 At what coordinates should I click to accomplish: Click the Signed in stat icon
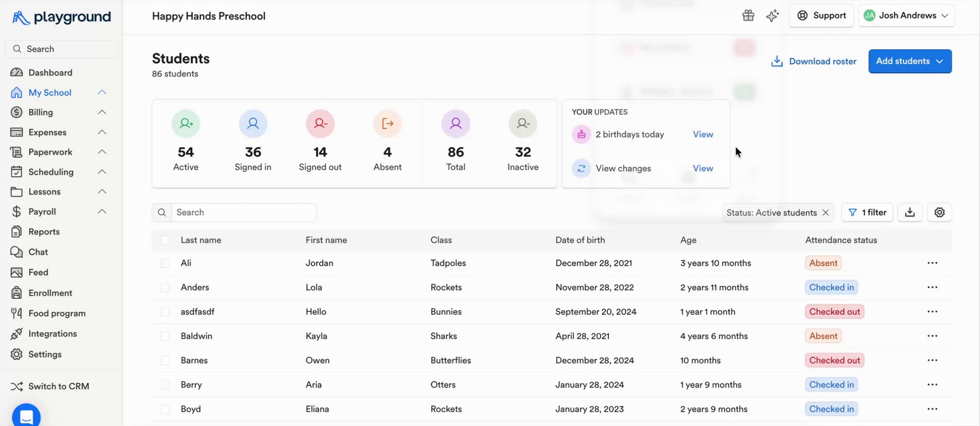(253, 124)
